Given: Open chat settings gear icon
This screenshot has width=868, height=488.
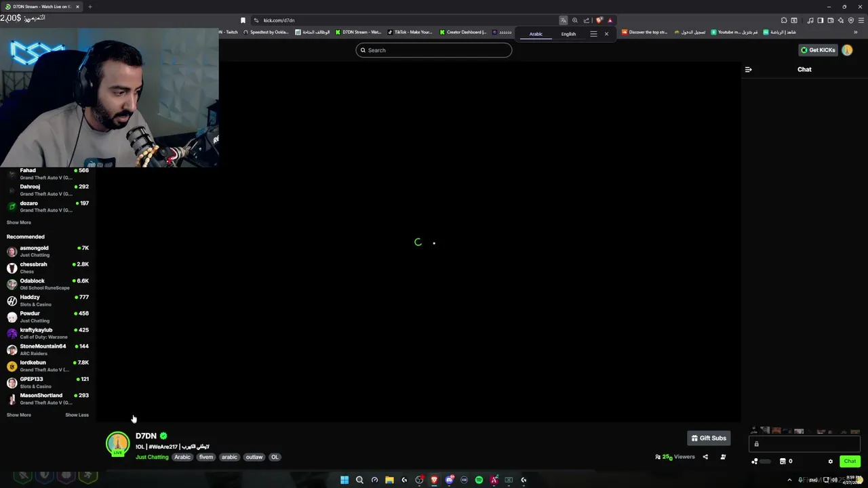Looking at the screenshot, I should pyautogui.click(x=830, y=462).
